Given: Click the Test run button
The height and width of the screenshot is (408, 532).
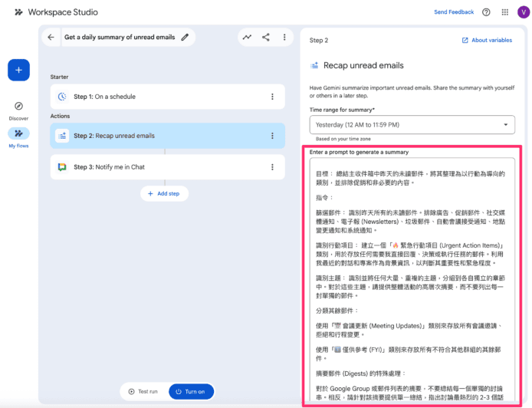Looking at the screenshot, I should point(143,391).
